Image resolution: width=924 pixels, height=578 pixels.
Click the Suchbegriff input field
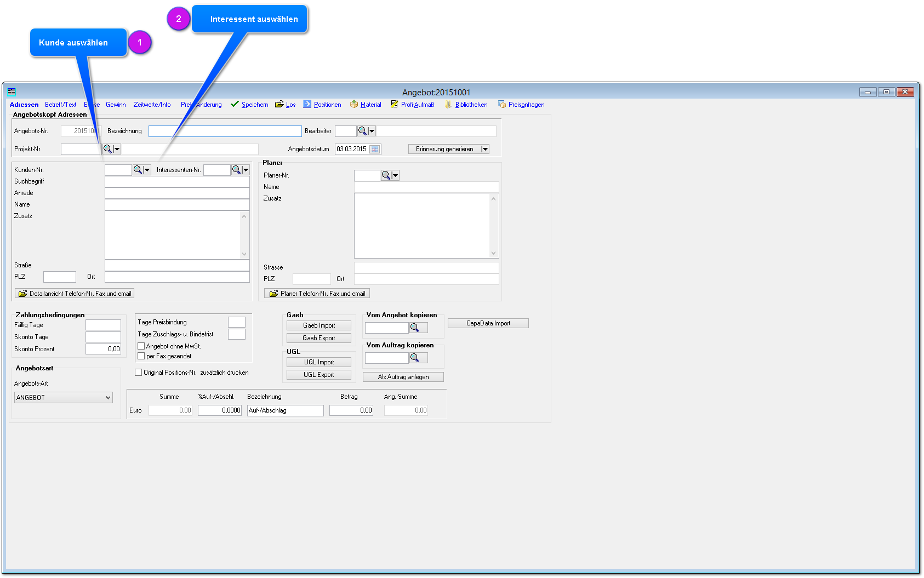pyautogui.click(x=177, y=181)
